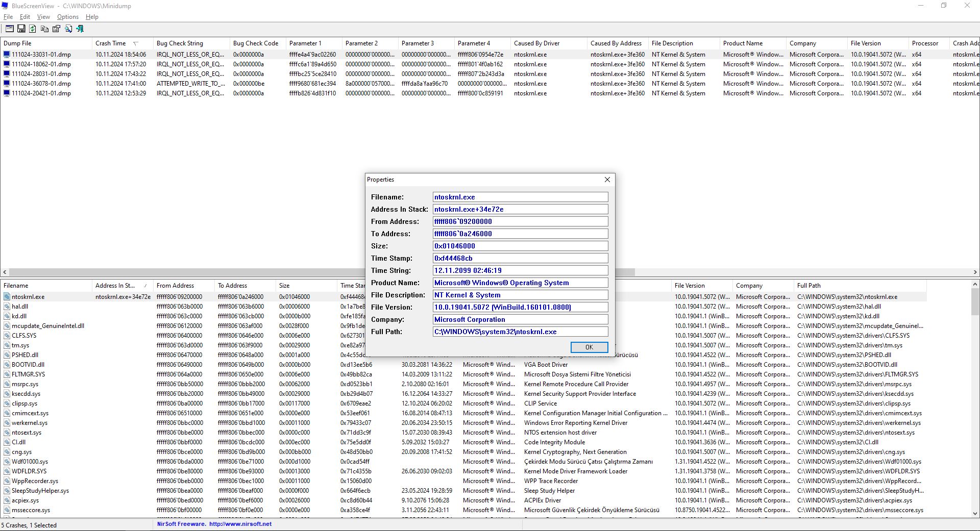The height and width of the screenshot is (531, 980).
Task: Click the Save Selected Items floppy icon
Action: [x=21, y=29]
